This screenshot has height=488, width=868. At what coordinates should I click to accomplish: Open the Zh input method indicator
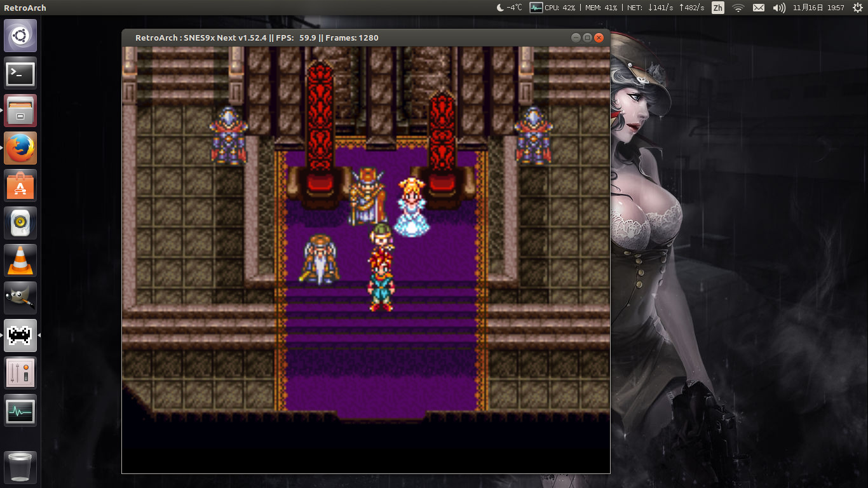[717, 8]
